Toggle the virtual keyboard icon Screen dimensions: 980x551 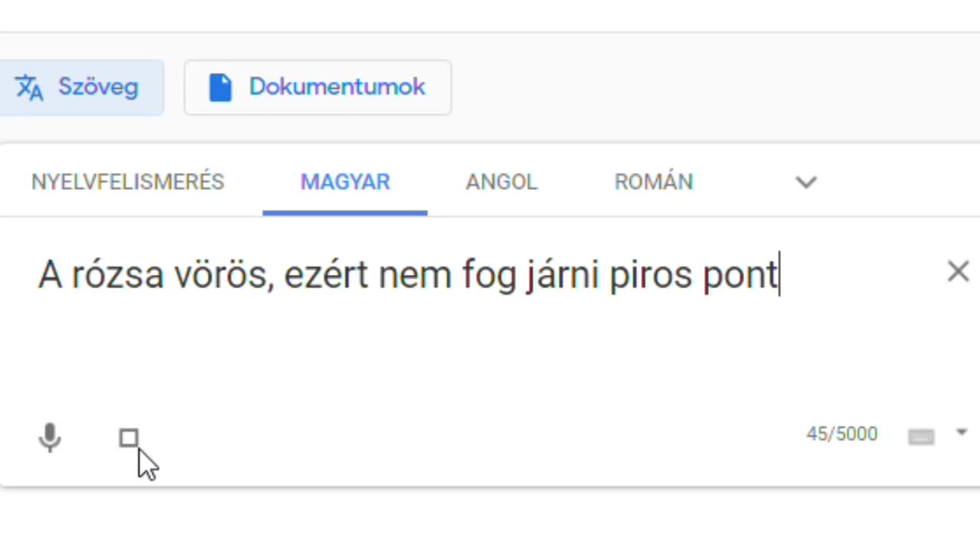(x=920, y=436)
